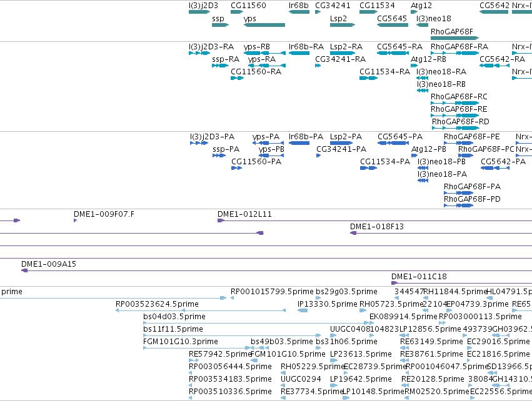Screen dimensions: 532x401
Task: Click the l(3)neo18-RB transcript
Action: click(423, 91)
